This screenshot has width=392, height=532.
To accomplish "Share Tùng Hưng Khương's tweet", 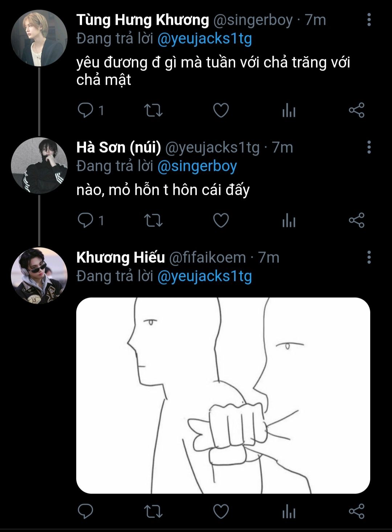I will [356, 110].
